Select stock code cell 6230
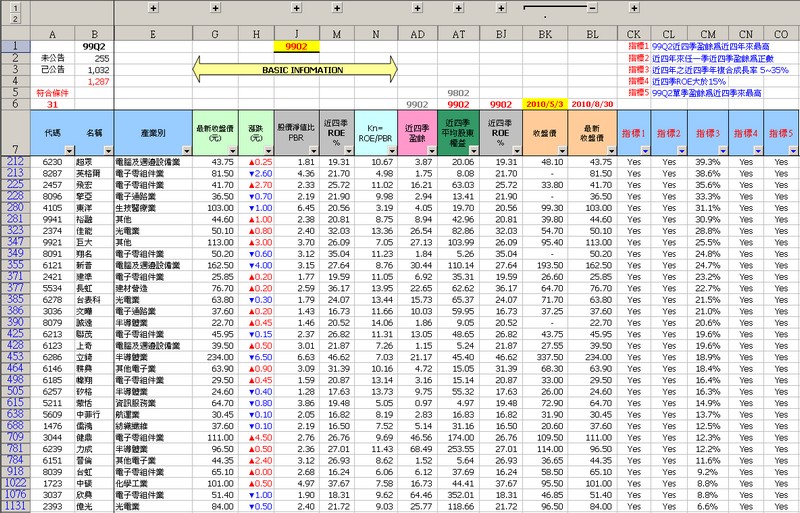 click(53, 162)
